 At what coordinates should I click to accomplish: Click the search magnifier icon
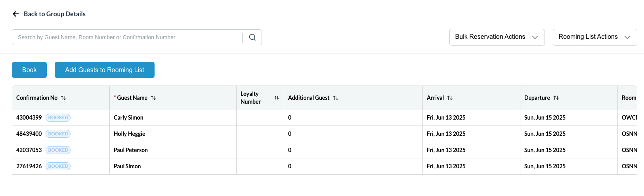252,37
